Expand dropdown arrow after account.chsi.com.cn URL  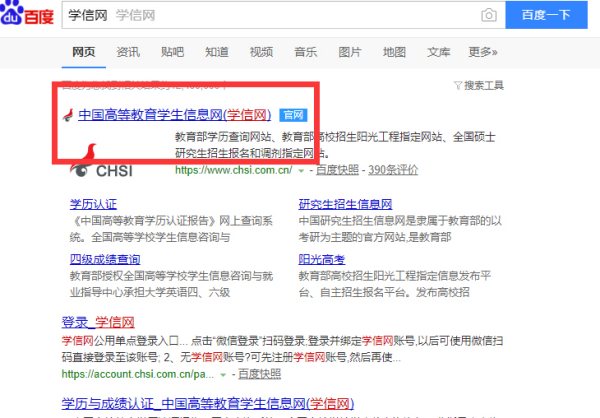pos(223,375)
